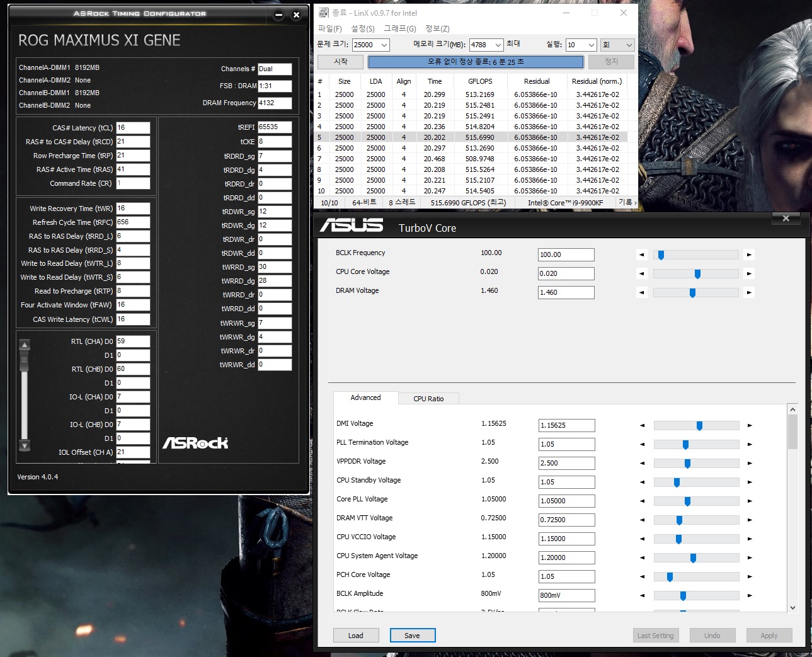Open the 파일(F) menu in LinX

click(330, 28)
